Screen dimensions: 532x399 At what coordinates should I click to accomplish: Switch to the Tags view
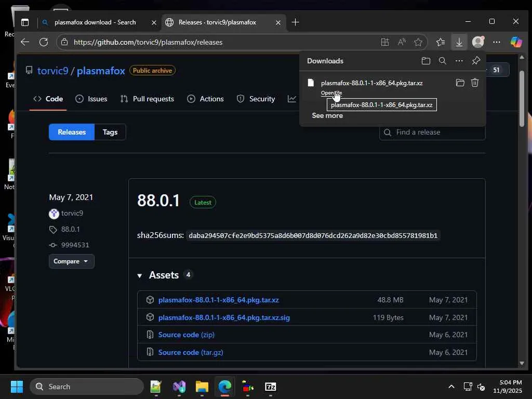pos(110,132)
